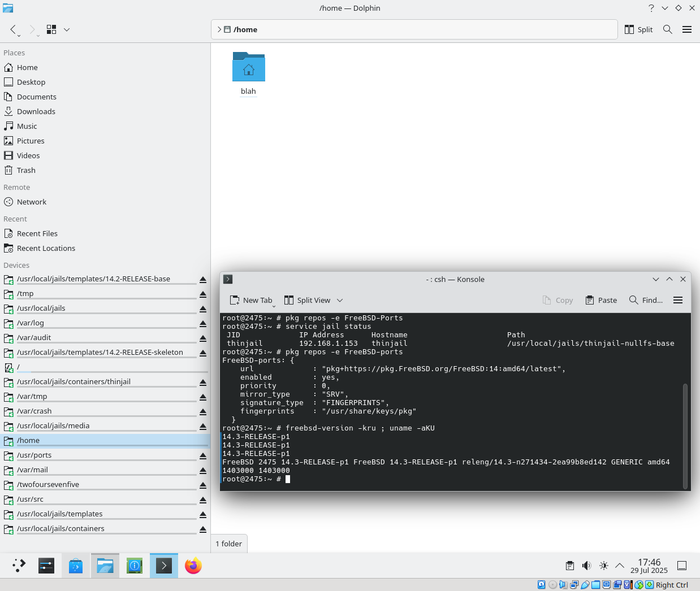Open brightness control in tray
This screenshot has height=591, width=700.
pos(604,566)
